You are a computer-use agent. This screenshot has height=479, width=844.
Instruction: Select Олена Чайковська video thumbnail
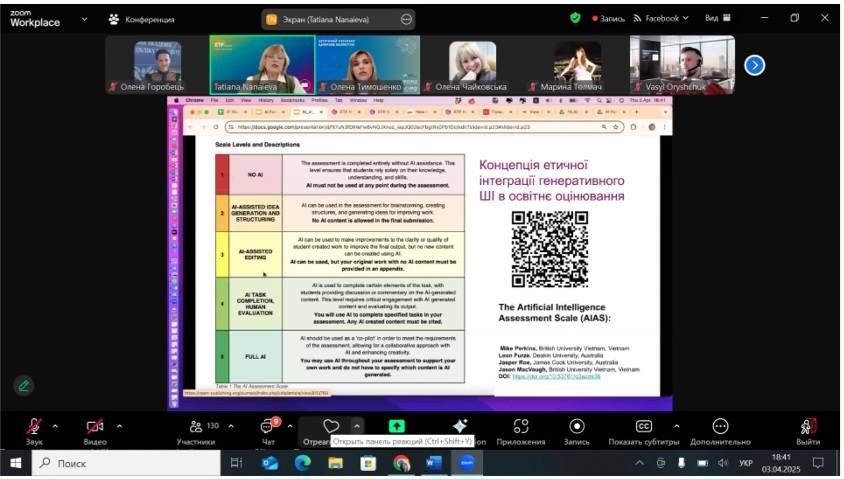(x=473, y=65)
